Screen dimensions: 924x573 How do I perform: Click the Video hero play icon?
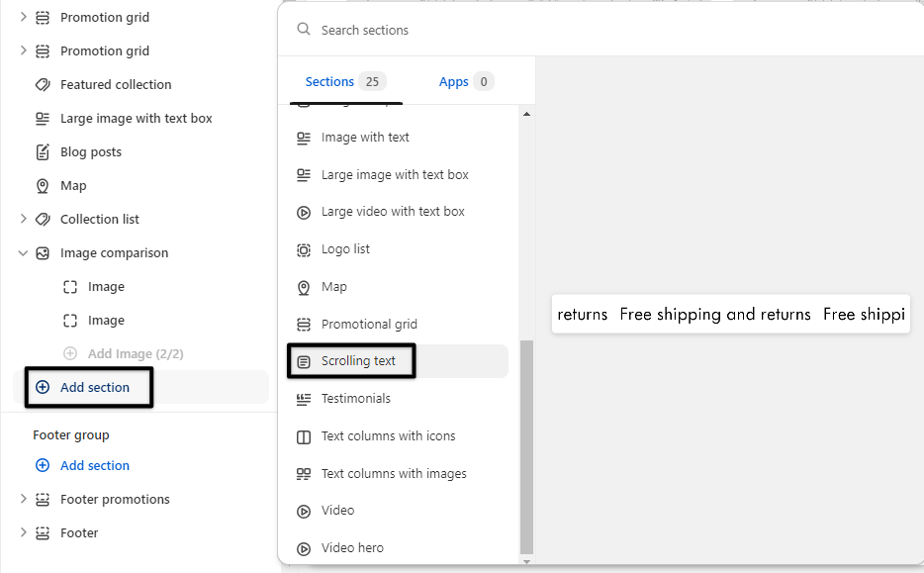304,548
